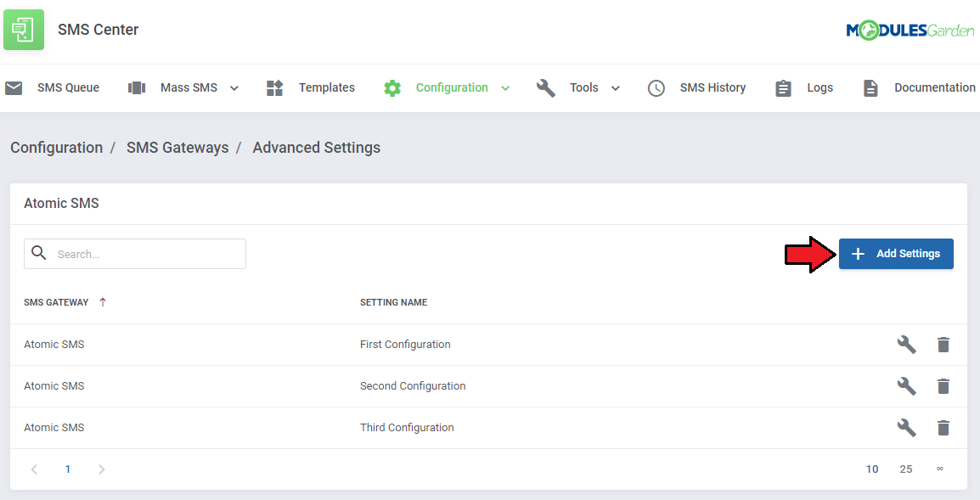Edit Third Configuration with wrench icon
980x500 pixels.
tap(906, 428)
